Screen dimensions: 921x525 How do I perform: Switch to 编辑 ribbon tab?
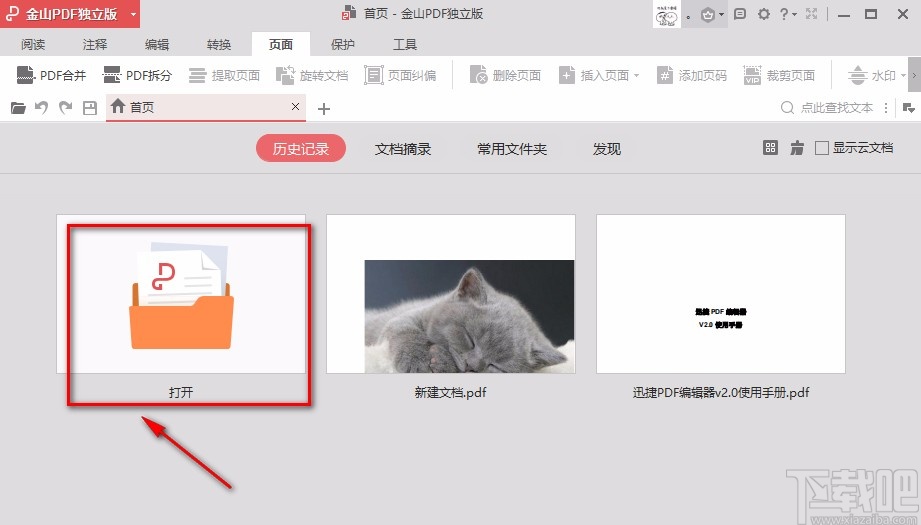click(x=157, y=44)
